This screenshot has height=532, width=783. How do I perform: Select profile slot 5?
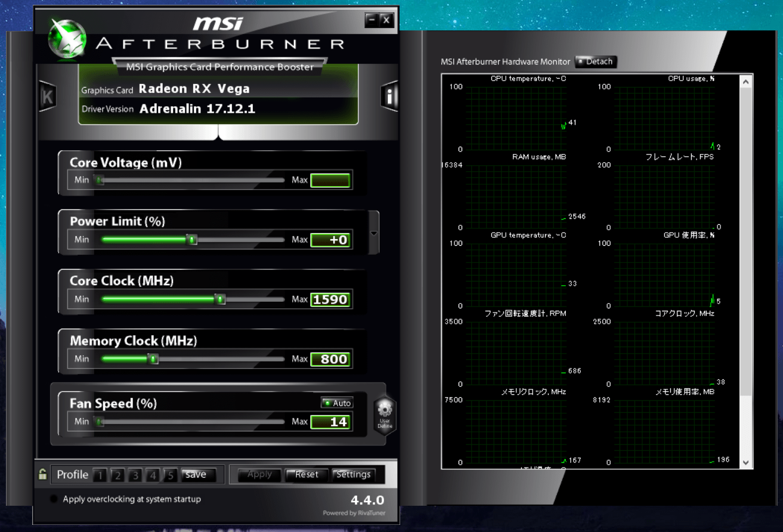click(171, 475)
